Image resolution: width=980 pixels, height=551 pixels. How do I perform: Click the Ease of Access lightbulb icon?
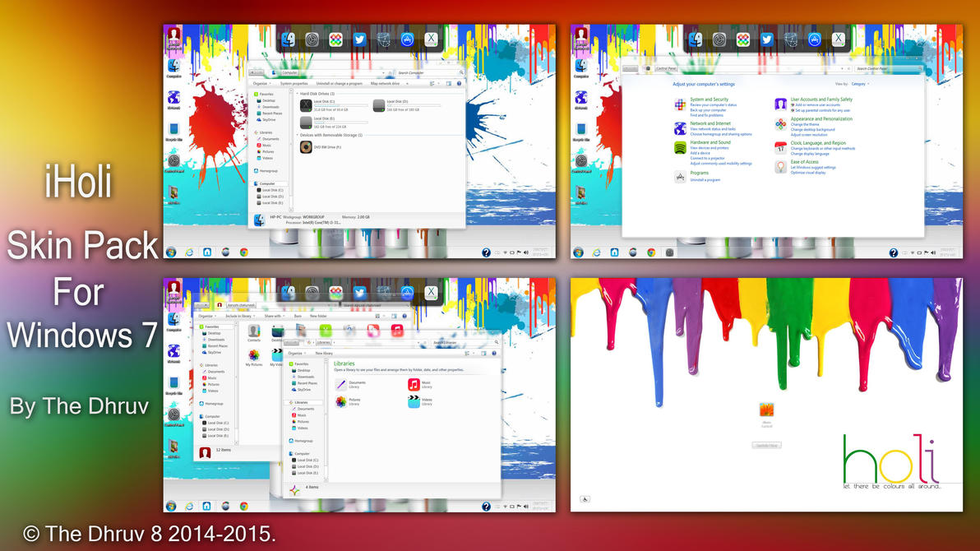780,167
